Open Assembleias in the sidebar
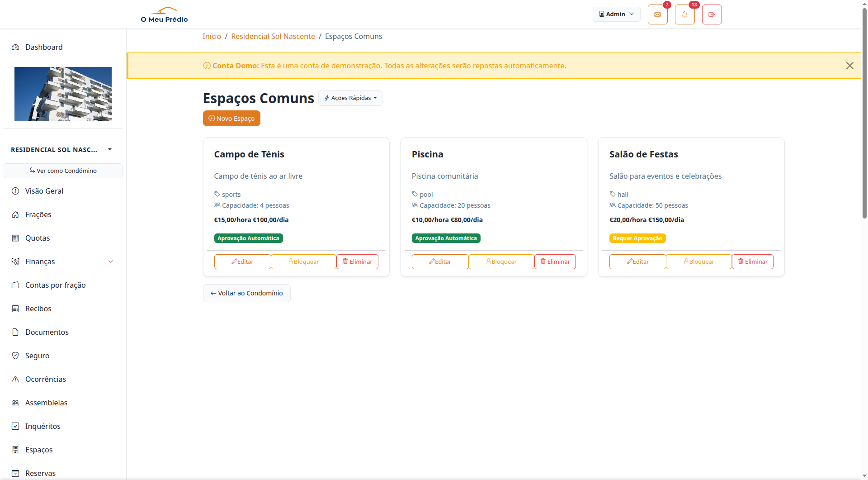 46,403
